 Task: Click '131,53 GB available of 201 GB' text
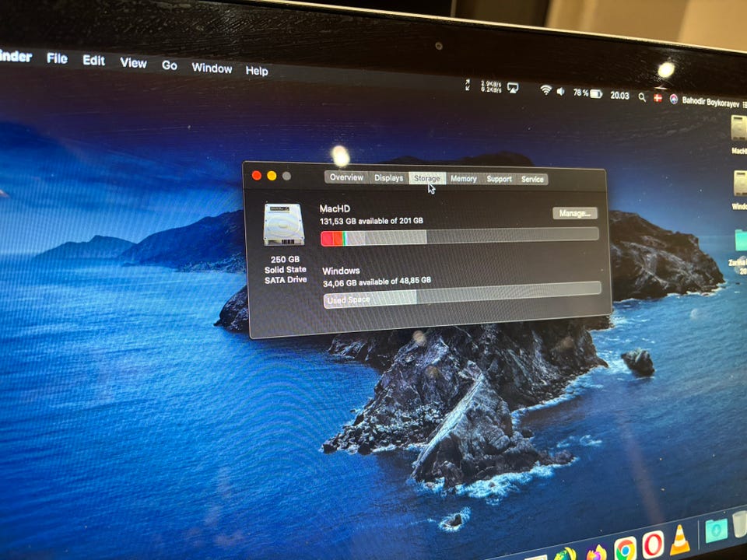(x=371, y=221)
